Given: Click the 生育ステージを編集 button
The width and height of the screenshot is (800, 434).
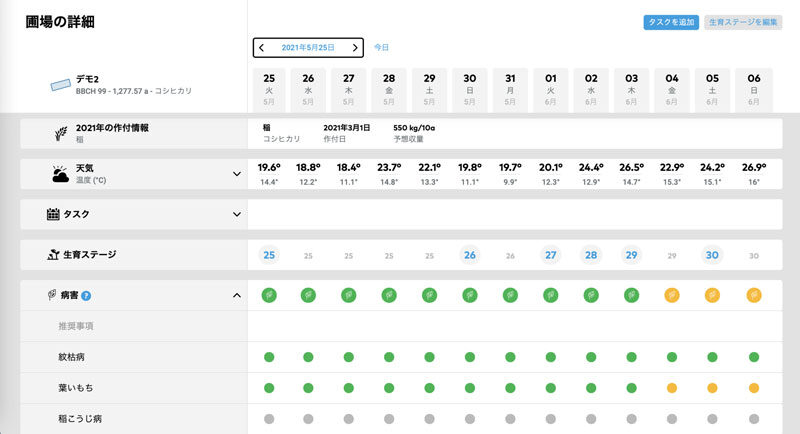Looking at the screenshot, I should (x=742, y=22).
